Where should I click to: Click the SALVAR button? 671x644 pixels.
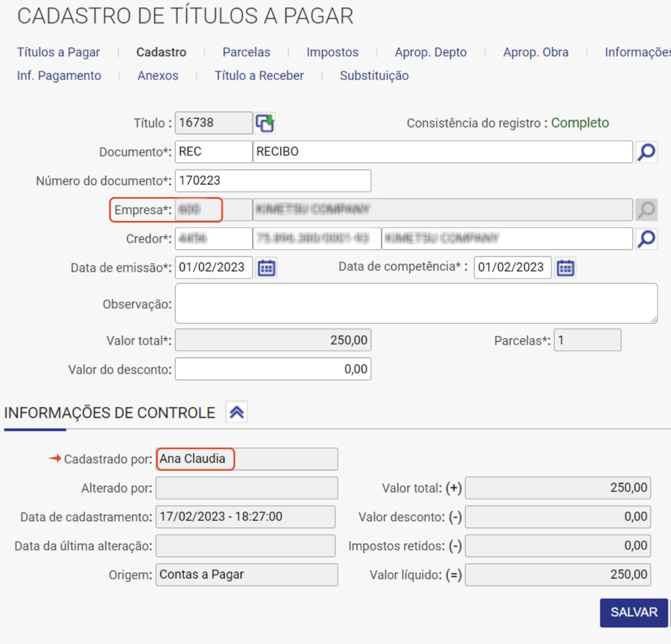[x=634, y=612]
